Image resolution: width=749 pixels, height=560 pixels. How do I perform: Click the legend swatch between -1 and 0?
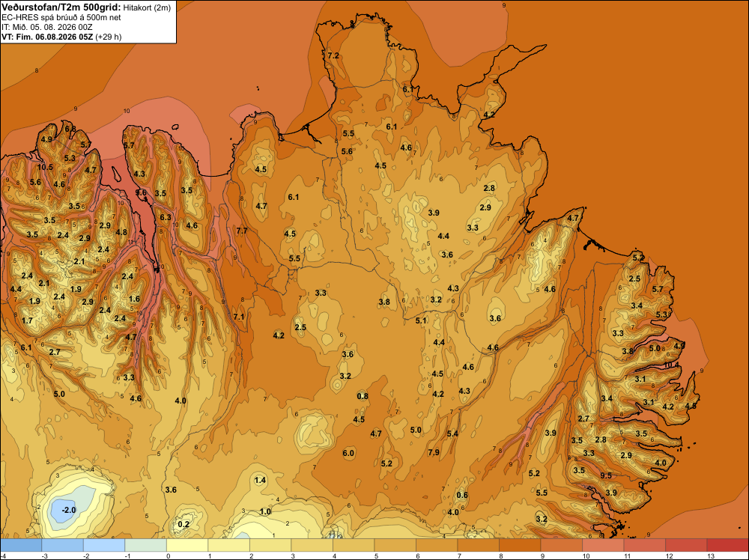tap(146, 545)
